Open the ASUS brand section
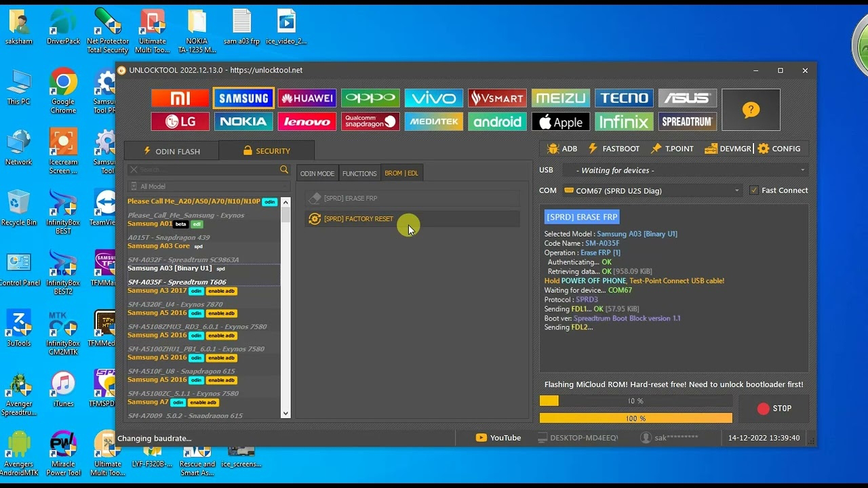Image resolution: width=868 pixels, height=488 pixels. click(688, 98)
